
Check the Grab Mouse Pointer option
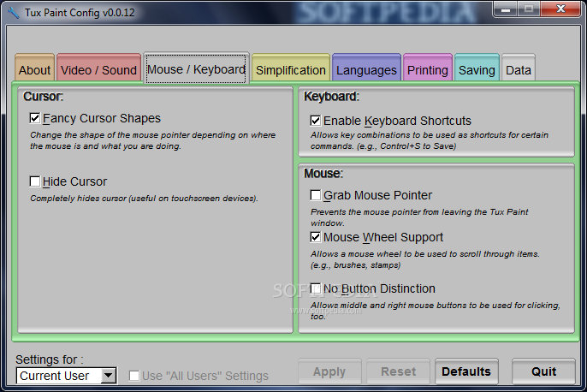coord(316,195)
